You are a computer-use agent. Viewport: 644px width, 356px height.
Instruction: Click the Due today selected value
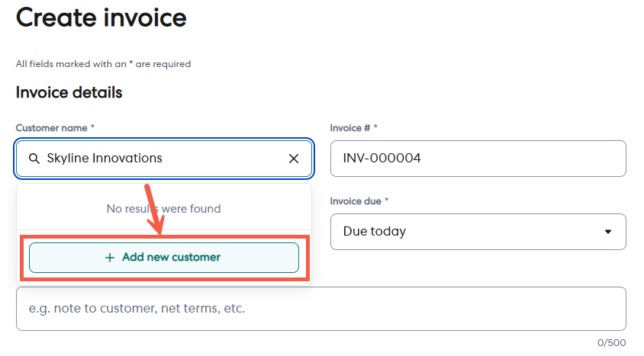click(x=375, y=232)
